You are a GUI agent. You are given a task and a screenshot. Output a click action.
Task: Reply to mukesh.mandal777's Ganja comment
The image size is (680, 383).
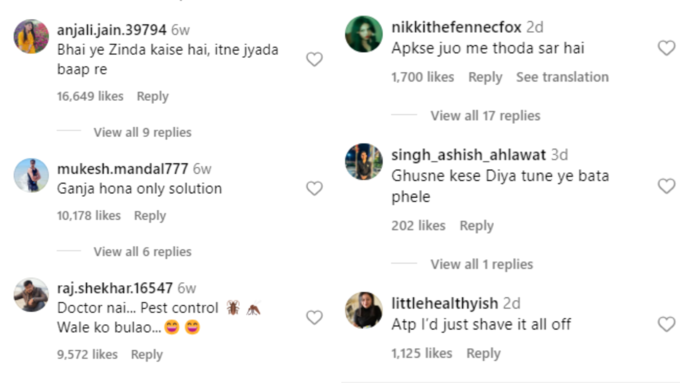tap(150, 216)
